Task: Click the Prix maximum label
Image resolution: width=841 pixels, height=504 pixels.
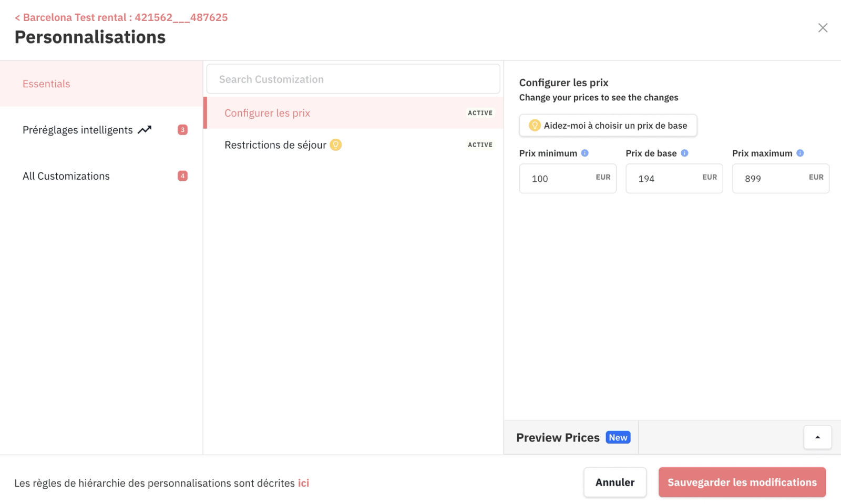Action: [x=762, y=153]
